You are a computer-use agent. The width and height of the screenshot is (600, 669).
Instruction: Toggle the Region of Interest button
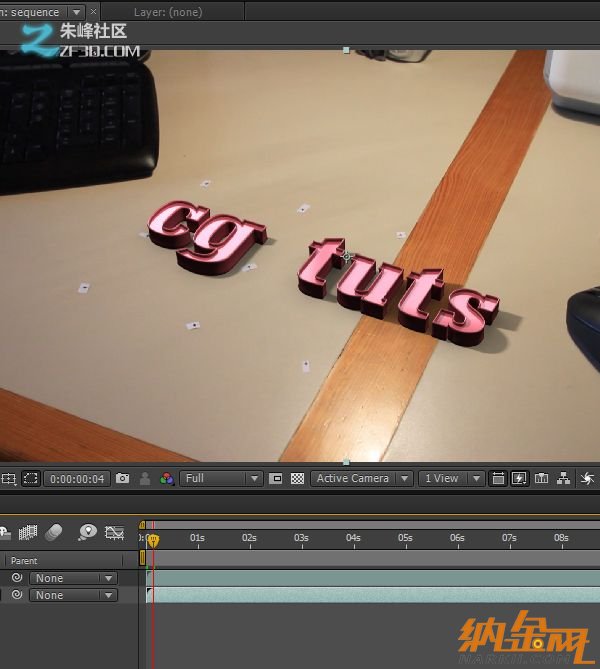[x=276, y=479]
